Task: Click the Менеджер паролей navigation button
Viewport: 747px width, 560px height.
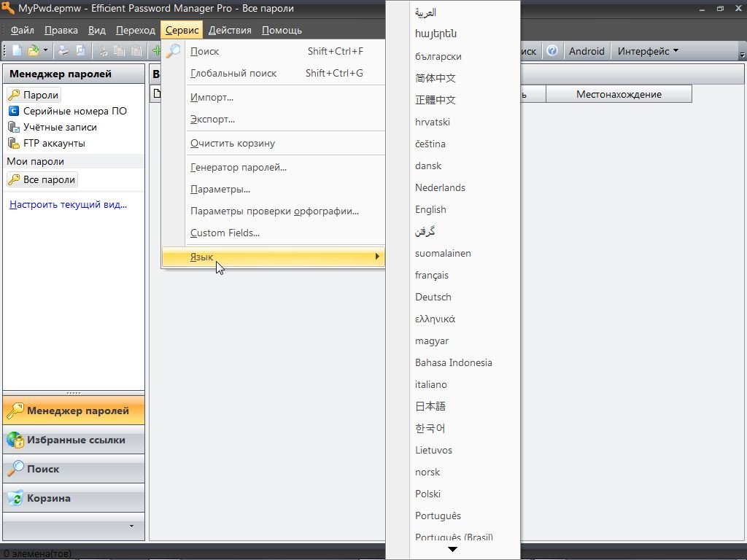Action: tap(74, 411)
